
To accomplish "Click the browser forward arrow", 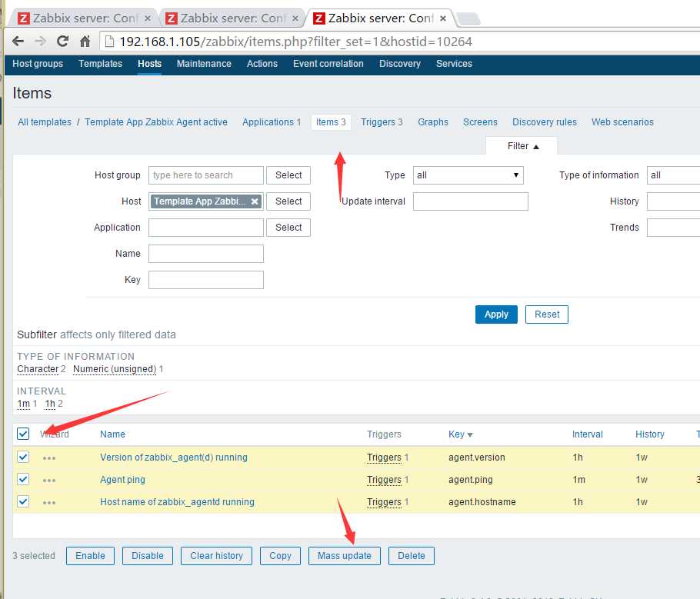I will tap(40, 42).
